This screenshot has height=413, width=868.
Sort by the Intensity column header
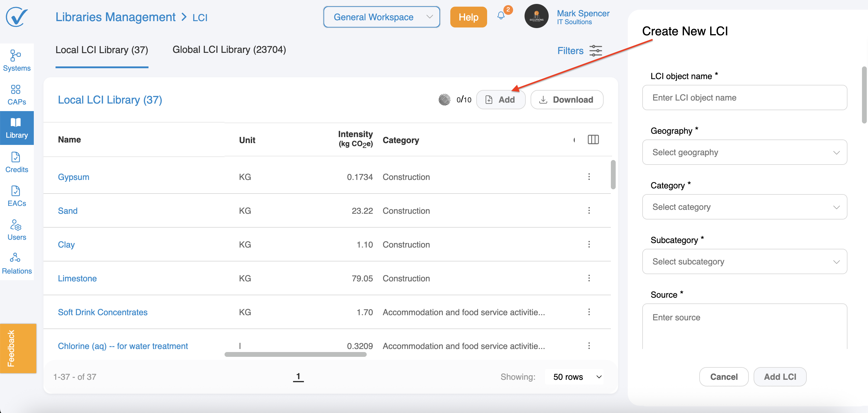(x=355, y=139)
